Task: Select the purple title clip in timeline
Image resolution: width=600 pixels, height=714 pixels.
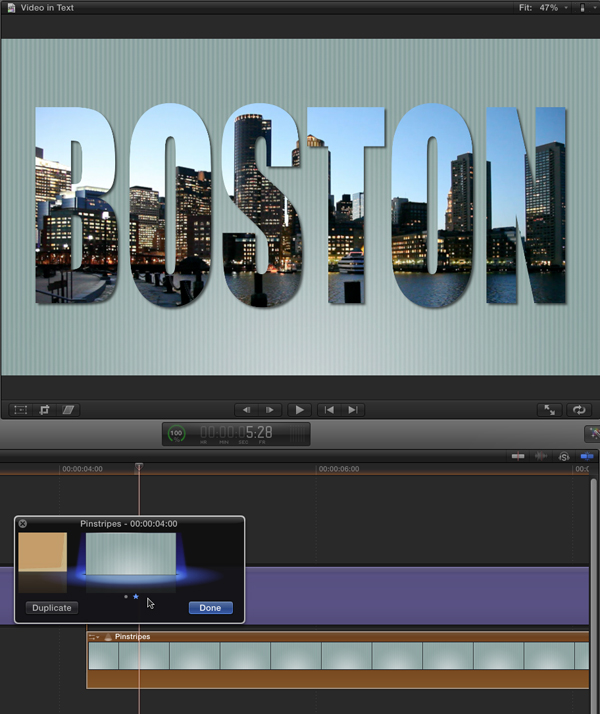Action: click(417, 596)
